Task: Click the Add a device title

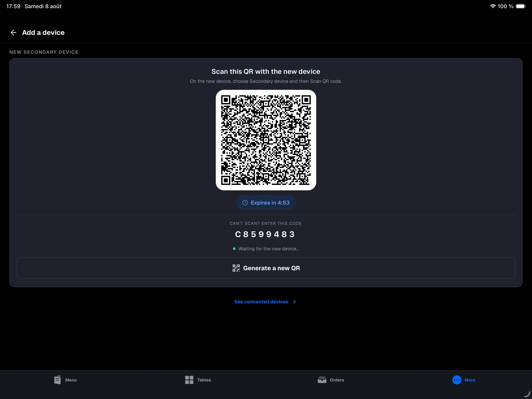Action: click(x=43, y=33)
